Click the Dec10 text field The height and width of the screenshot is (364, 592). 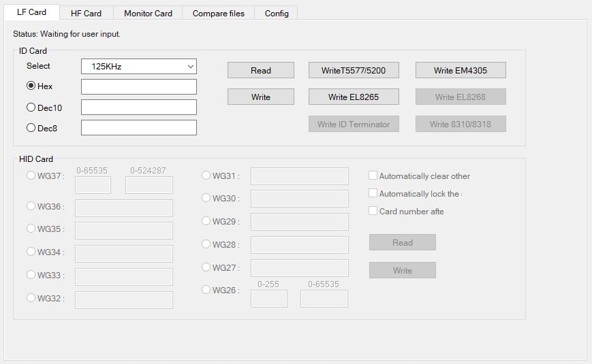pyautogui.click(x=138, y=107)
